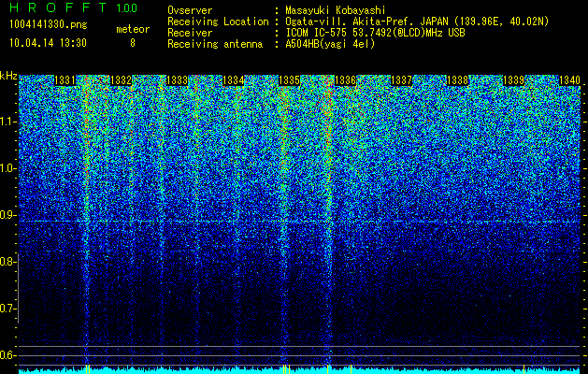Click the Receiving antenna label
588x374 pixels.
coord(215,44)
